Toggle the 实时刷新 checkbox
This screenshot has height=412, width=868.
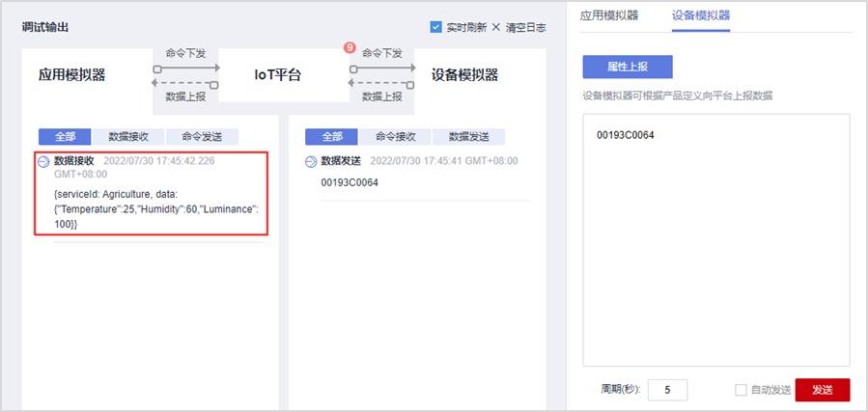[x=435, y=27]
